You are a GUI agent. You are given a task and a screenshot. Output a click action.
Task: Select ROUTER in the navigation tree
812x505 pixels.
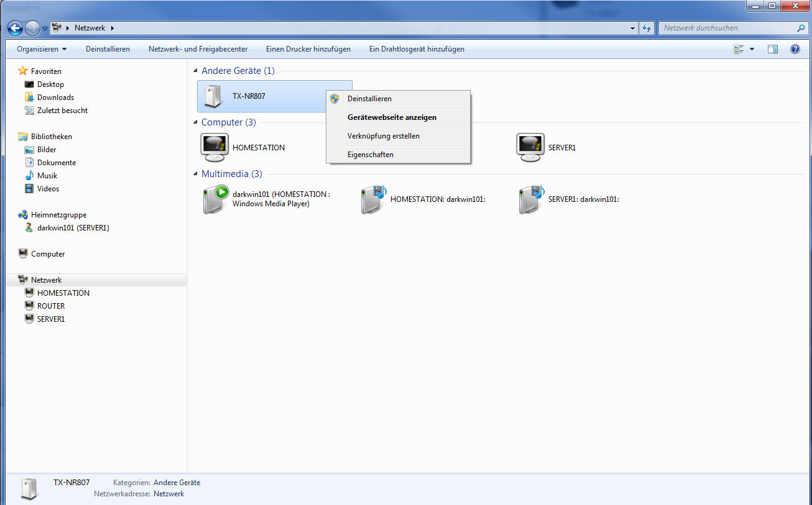click(51, 306)
